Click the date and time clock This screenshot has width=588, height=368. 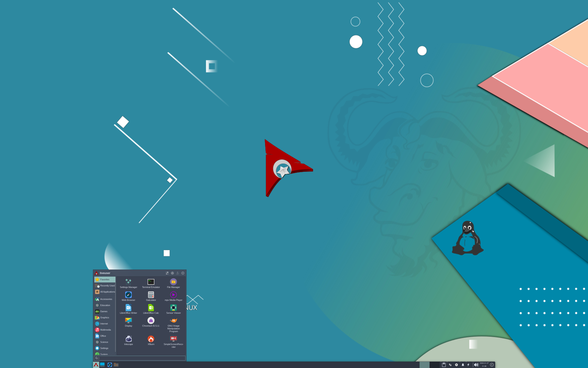coord(484,365)
